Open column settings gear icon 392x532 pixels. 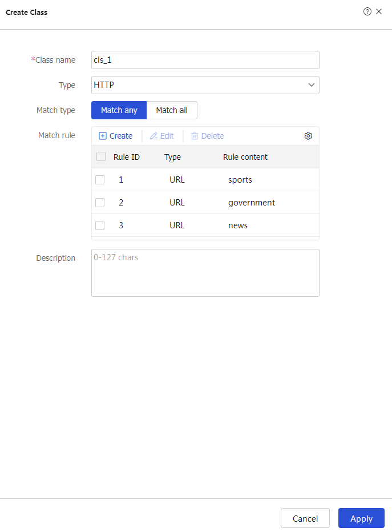coord(308,136)
